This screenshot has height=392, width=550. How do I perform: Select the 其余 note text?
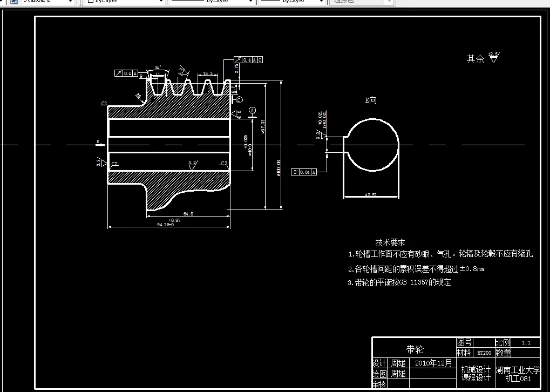coord(476,59)
